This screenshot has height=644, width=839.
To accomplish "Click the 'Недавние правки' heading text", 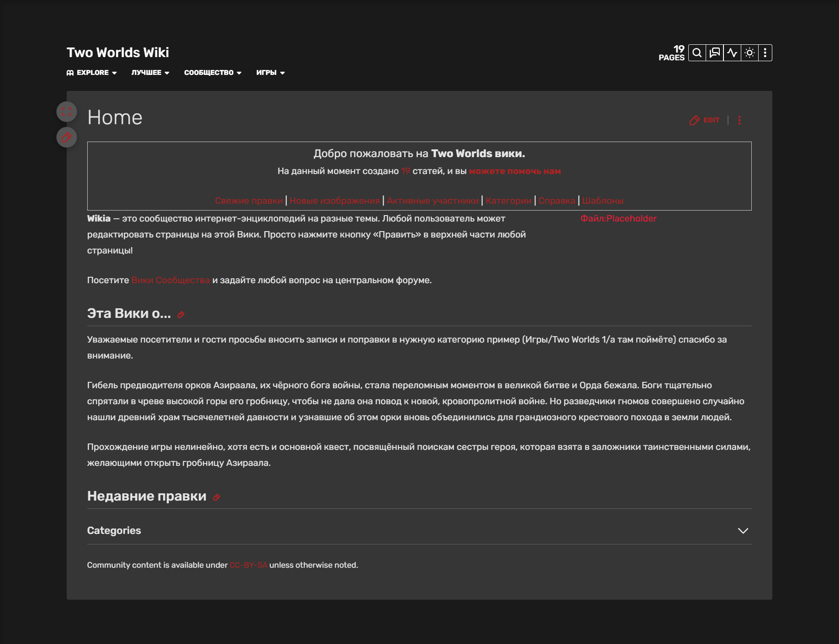I will [x=147, y=496].
